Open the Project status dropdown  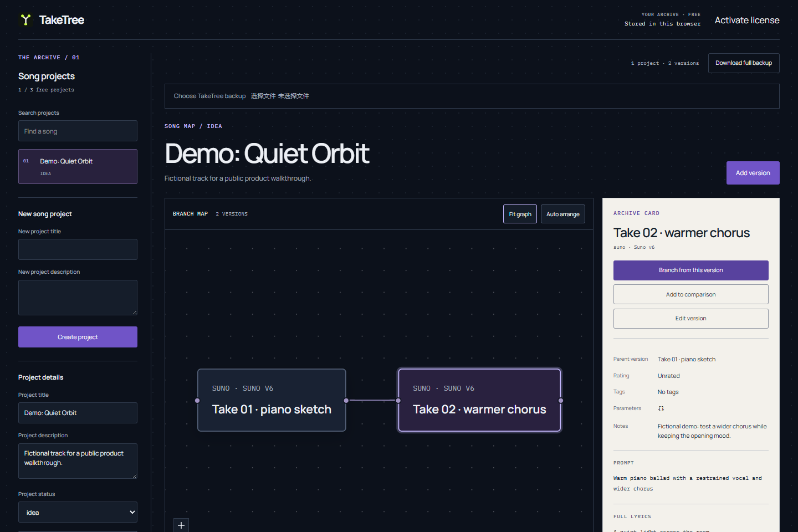point(78,512)
